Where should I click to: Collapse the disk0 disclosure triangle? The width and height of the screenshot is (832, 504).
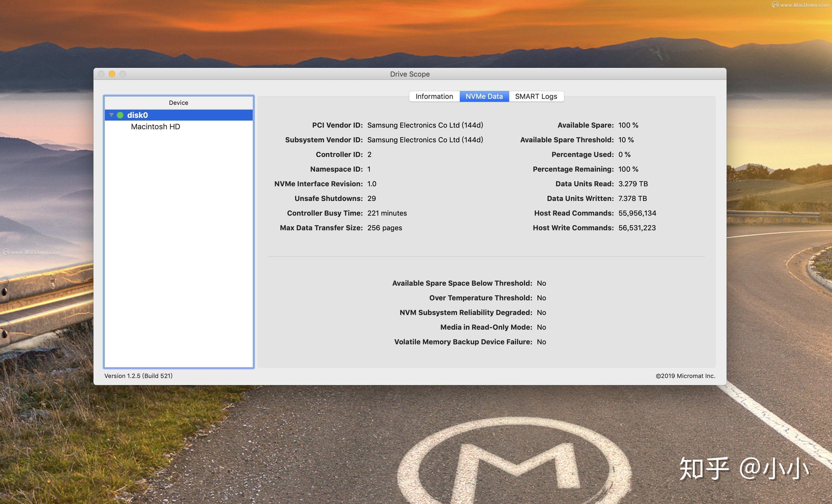(111, 115)
